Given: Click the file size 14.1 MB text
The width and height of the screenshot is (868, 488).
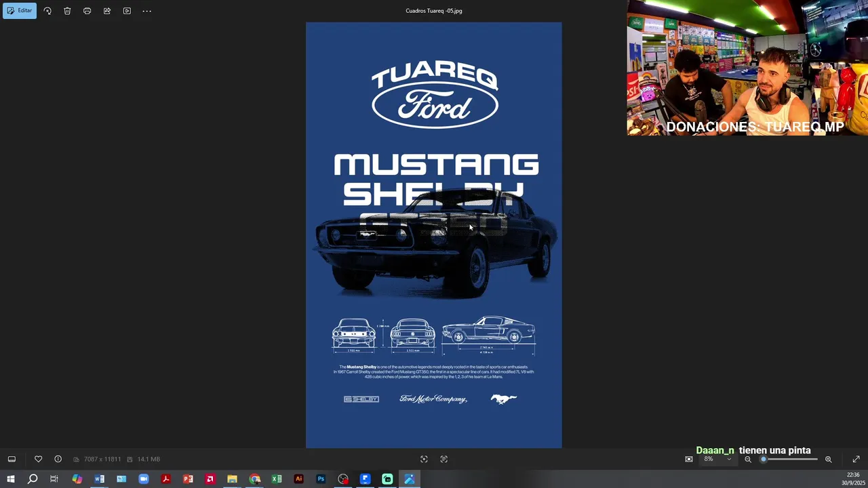Looking at the screenshot, I should tap(149, 459).
